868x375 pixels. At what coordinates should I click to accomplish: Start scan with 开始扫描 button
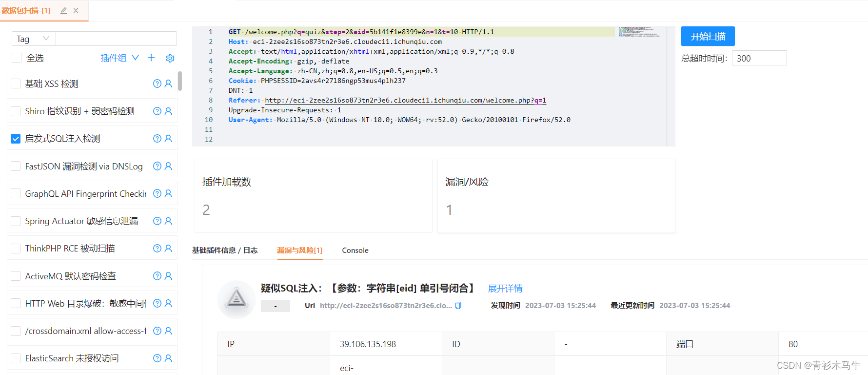click(708, 36)
